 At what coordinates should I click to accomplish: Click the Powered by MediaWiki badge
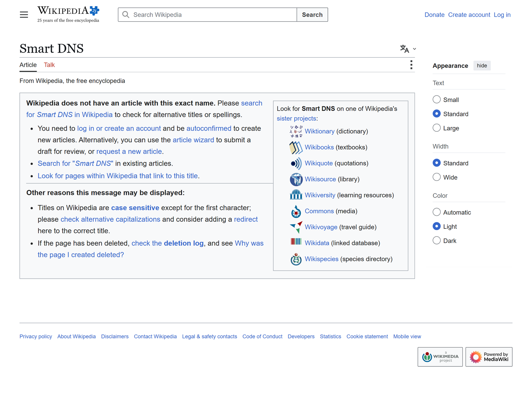489,357
